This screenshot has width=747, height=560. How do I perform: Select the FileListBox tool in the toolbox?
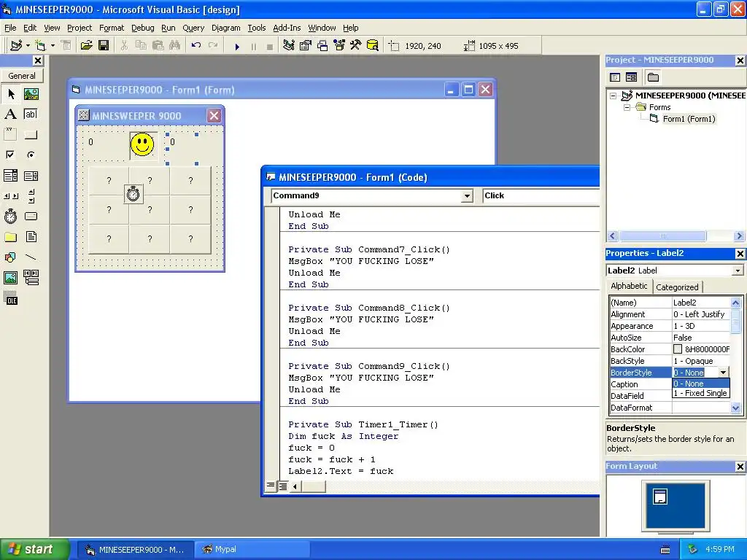pyautogui.click(x=31, y=237)
